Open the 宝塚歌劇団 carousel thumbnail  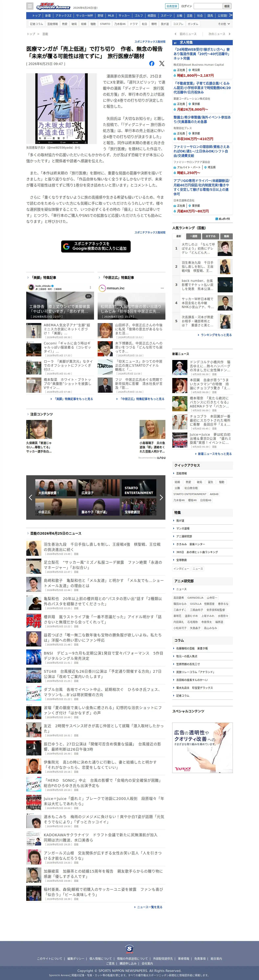pyautogui.click(x=139, y=507)
